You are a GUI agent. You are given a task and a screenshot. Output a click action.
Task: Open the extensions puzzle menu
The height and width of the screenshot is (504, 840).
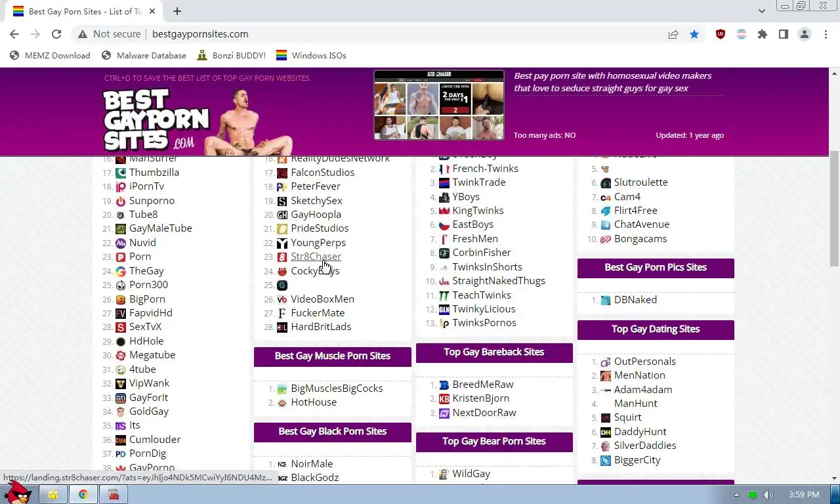[763, 34]
